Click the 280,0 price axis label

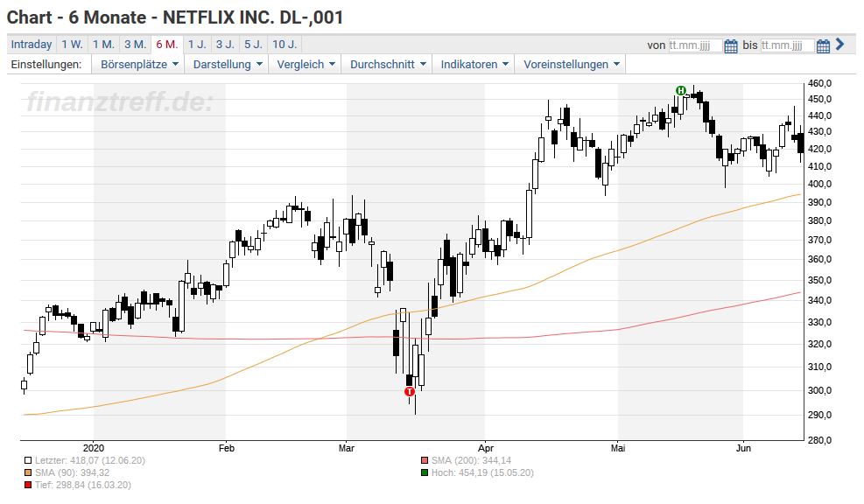(820, 440)
